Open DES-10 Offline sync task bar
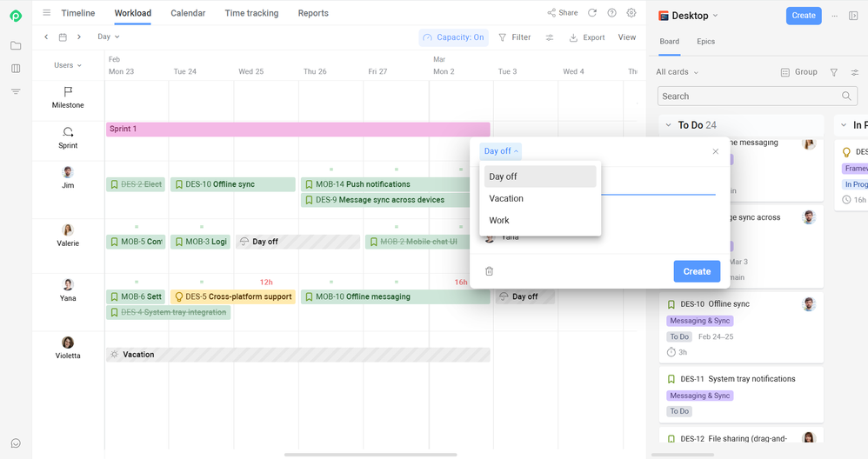Image resolution: width=868 pixels, height=459 pixels. [x=233, y=184]
